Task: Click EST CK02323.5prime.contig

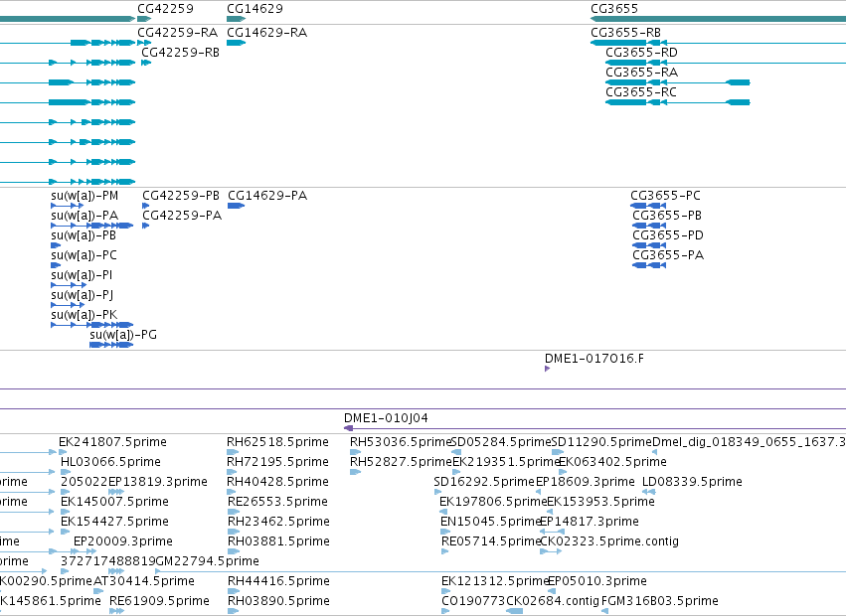Action: (x=609, y=541)
